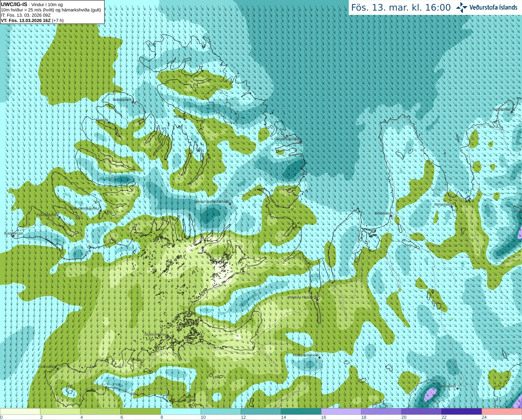522x420 pixels.
Task: Click the Blönduós station marker
Action: [x=391, y=216]
